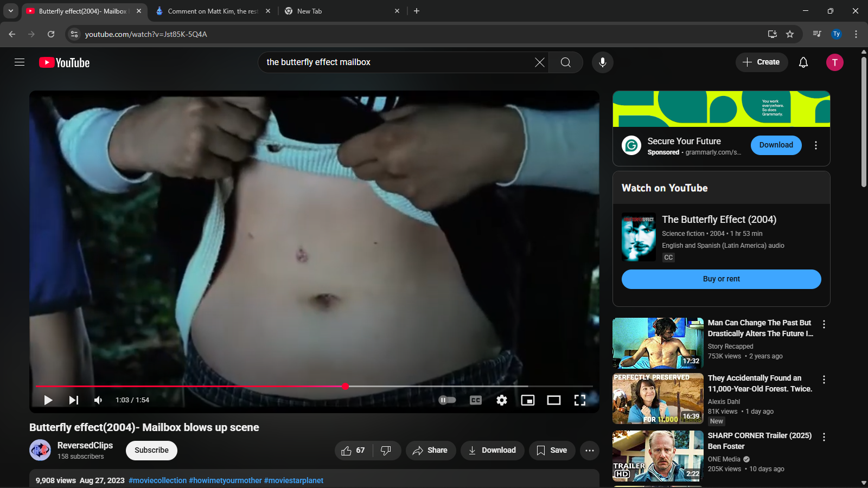This screenshot has height=488, width=868.
Task: Click the Create button
Action: 761,62
